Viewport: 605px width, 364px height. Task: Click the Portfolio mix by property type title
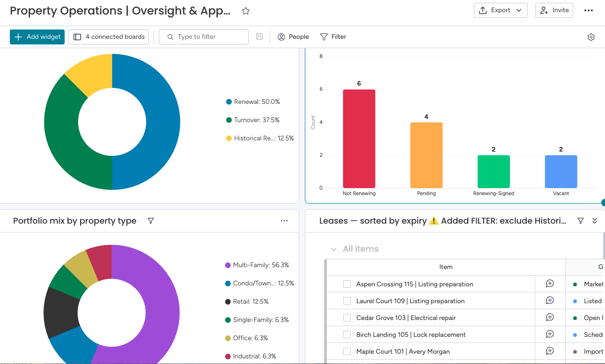(x=75, y=221)
